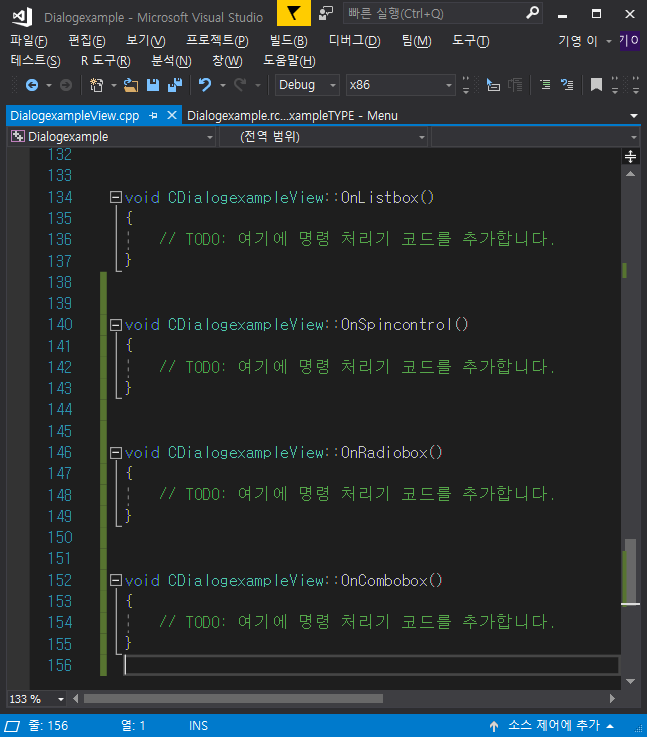The height and width of the screenshot is (737, 647).
Task: Open the 팀(M) menu
Action: 416,41
